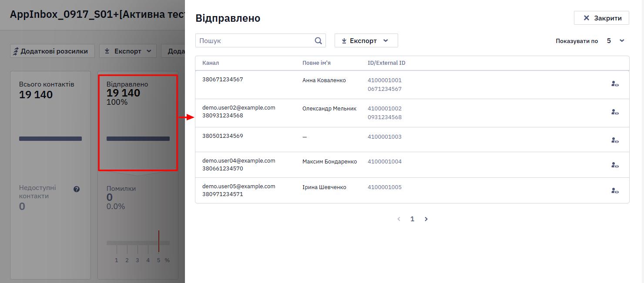Click the help icon near Недоступні контакти

pyautogui.click(x=77, y=189)
